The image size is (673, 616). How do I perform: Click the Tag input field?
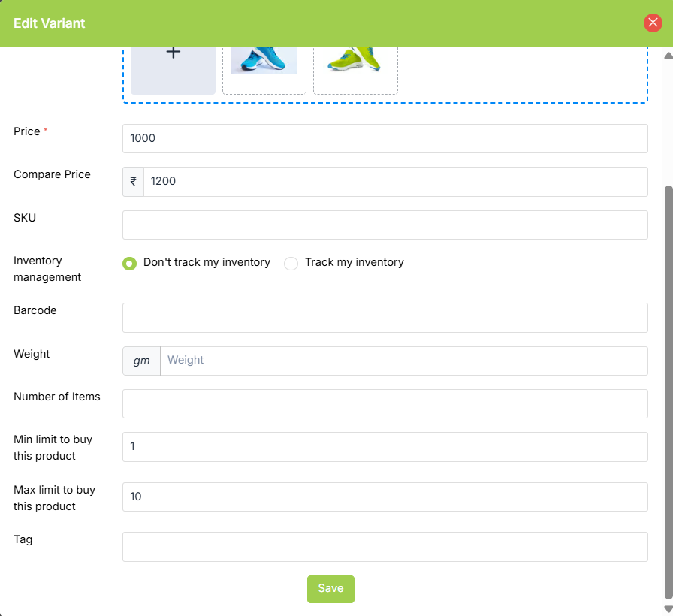tap(385, 547)
